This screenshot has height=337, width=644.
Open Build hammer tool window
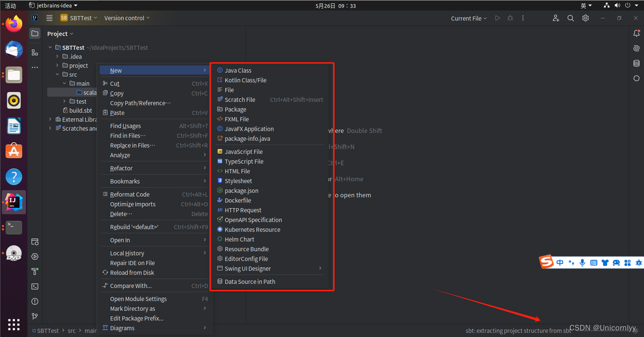[35, 272]
